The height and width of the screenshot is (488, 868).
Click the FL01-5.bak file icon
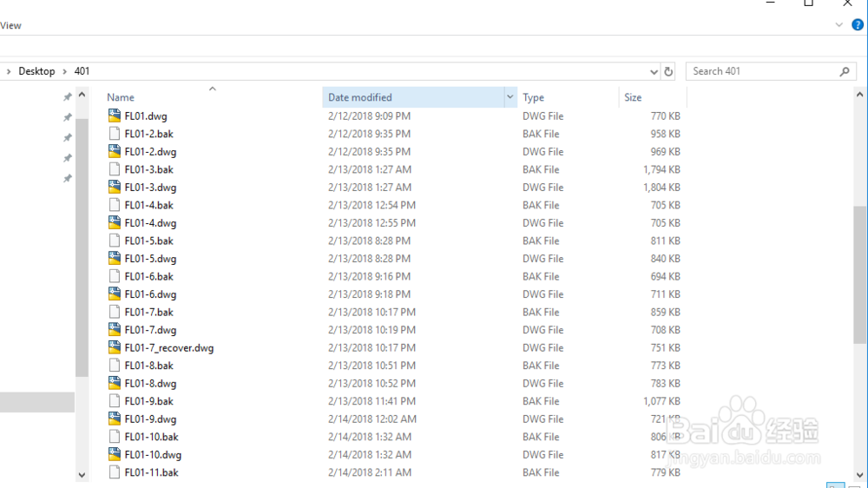pyautogui.click(x=114, y=241)
